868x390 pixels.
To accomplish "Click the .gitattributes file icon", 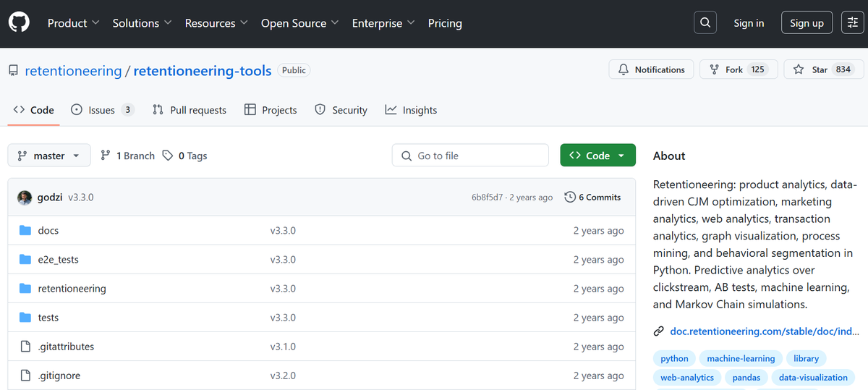I will click(25, 347).
